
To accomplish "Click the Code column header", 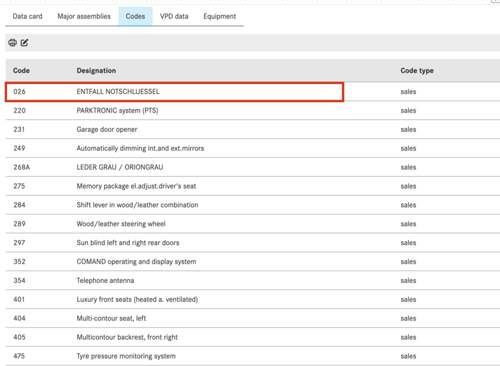I will tap(21, 71).
